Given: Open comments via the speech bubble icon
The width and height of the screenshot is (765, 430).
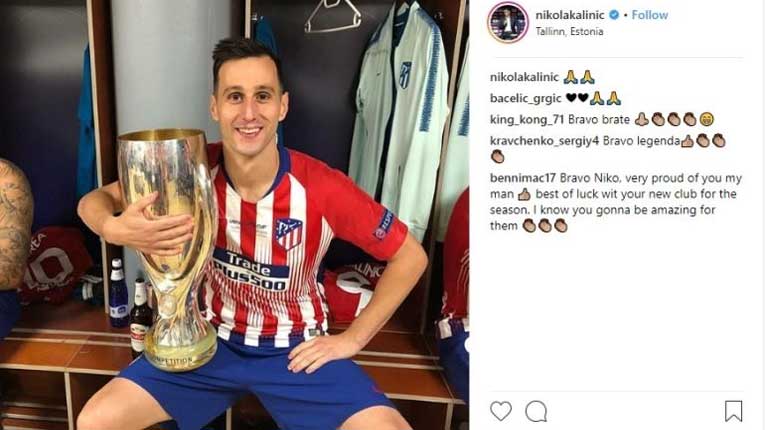Looking at the screenshot, I should coord(536,411).
